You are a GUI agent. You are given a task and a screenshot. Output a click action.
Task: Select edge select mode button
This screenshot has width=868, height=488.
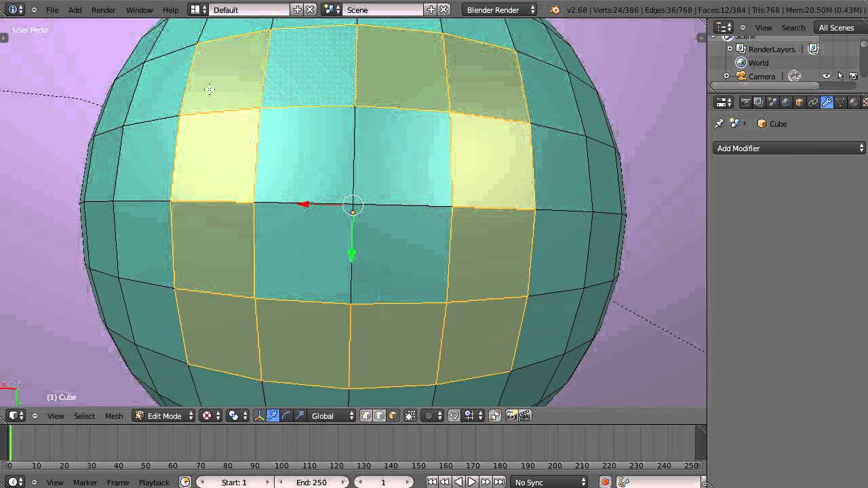379,415
